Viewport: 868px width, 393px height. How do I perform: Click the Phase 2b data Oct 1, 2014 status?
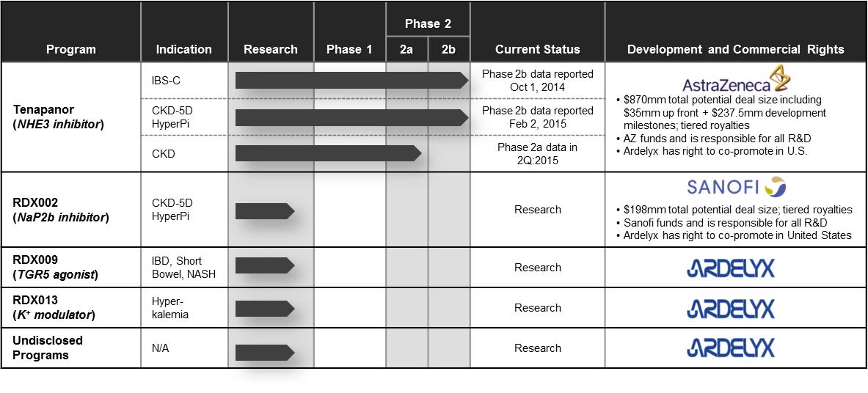(537, 80)
